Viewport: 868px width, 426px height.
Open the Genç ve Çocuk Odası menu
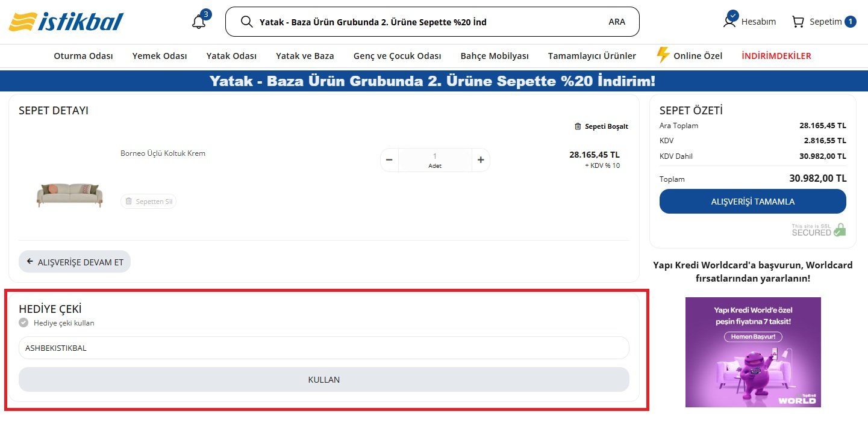398,56
